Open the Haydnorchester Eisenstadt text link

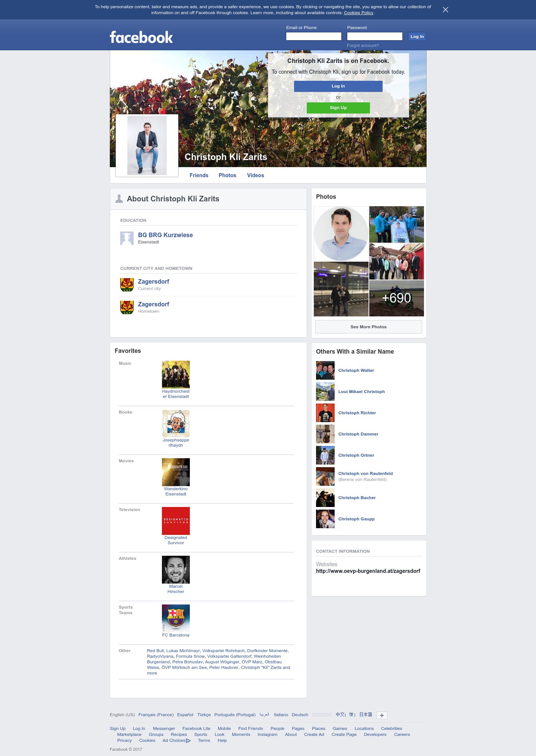coord(176,394)
